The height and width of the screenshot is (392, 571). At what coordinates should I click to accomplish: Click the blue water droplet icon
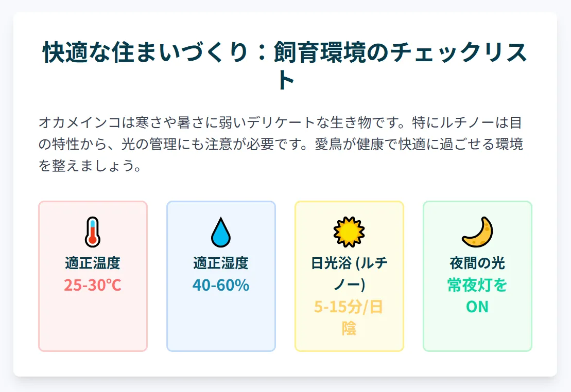(x=221, y=232)
